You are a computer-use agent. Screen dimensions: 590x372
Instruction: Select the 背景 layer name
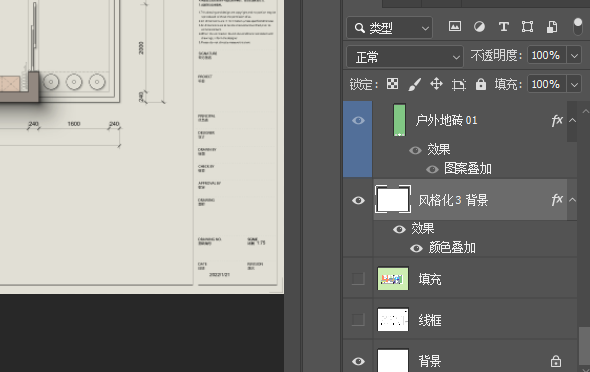pyautogui.click(x=430, y=361)
